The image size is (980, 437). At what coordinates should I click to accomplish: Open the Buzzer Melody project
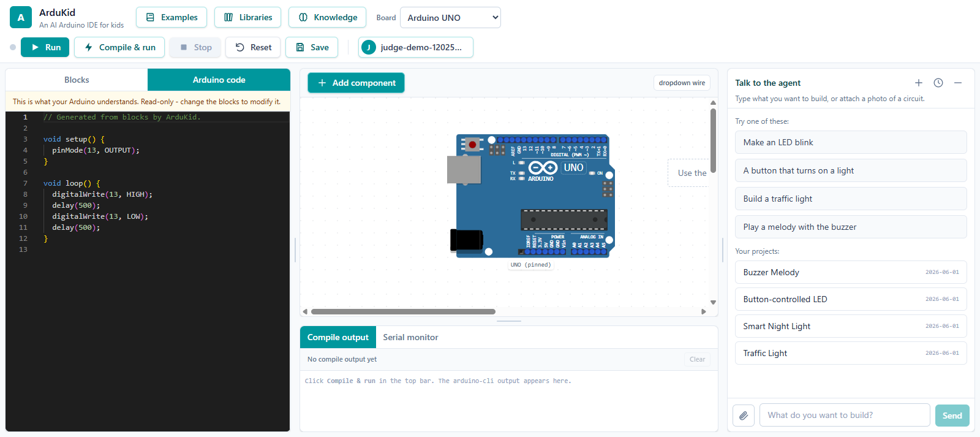tap(851, 272)
